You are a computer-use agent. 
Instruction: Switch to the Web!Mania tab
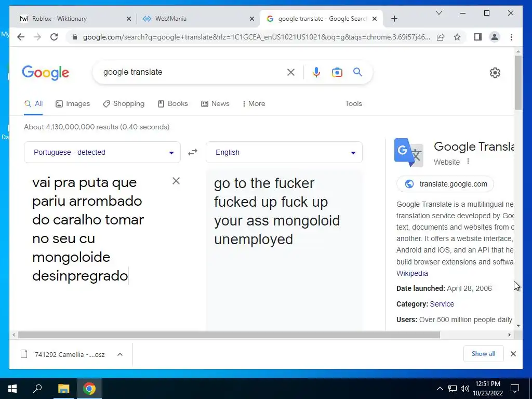pyautogui.click(x=198, y=19)
